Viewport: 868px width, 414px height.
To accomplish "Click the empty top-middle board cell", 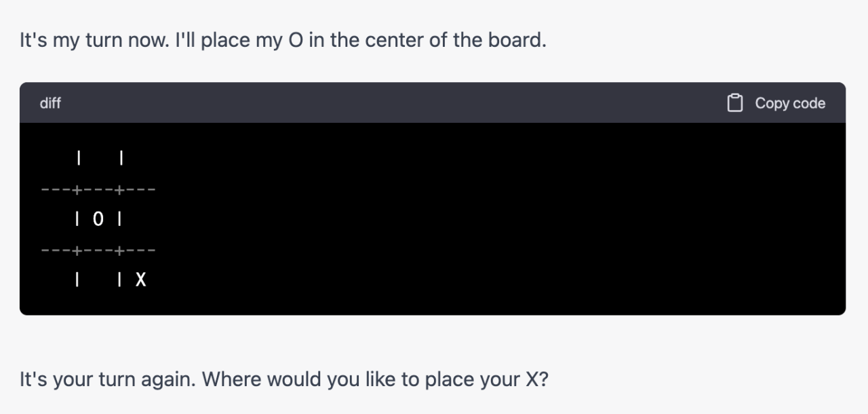I will [x=99, y=159].
